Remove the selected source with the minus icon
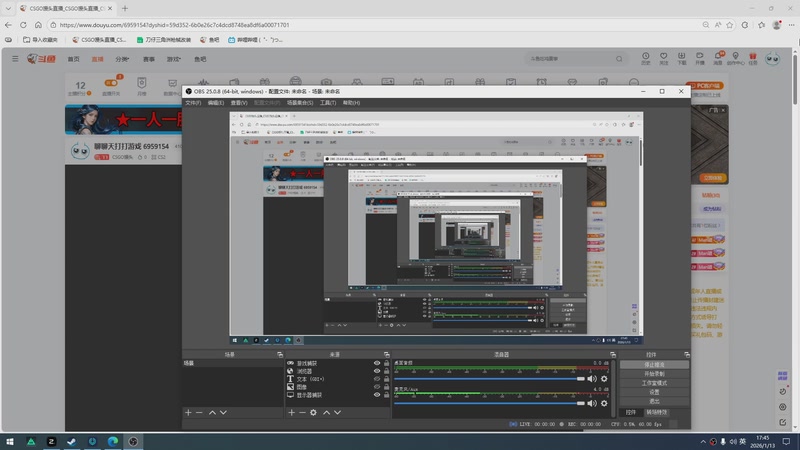 click(302, 412)
